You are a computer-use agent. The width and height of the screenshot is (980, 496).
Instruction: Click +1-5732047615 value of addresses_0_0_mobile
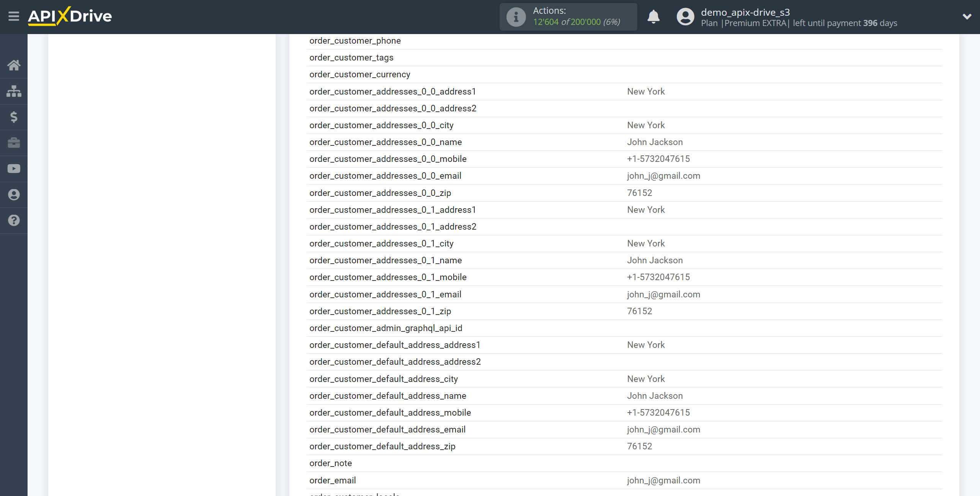tap(658, 159)
